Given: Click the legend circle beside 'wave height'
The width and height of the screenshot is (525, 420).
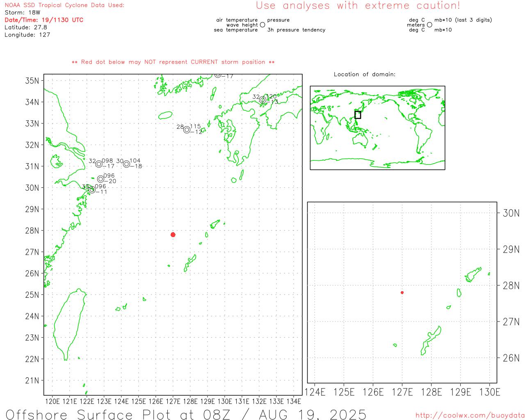Looking at the screenshot, I should pos(262,25).
